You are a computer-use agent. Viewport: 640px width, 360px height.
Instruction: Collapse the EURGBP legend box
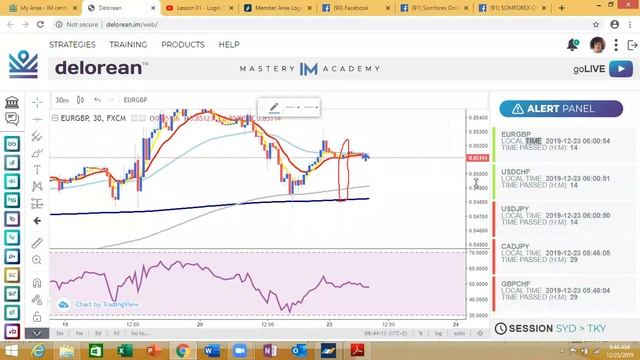[x=55, y=118]
